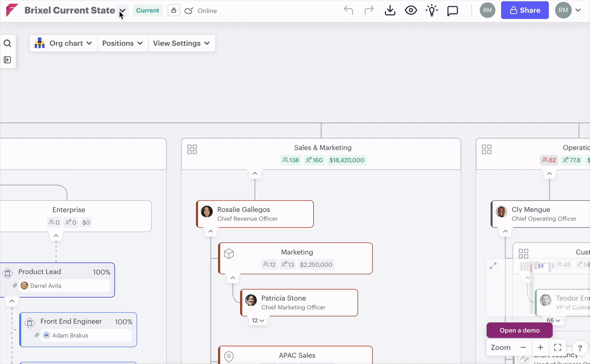Viewport: 590px width, 364px height.
Task: Click the Share button
Action: [525, 11]
